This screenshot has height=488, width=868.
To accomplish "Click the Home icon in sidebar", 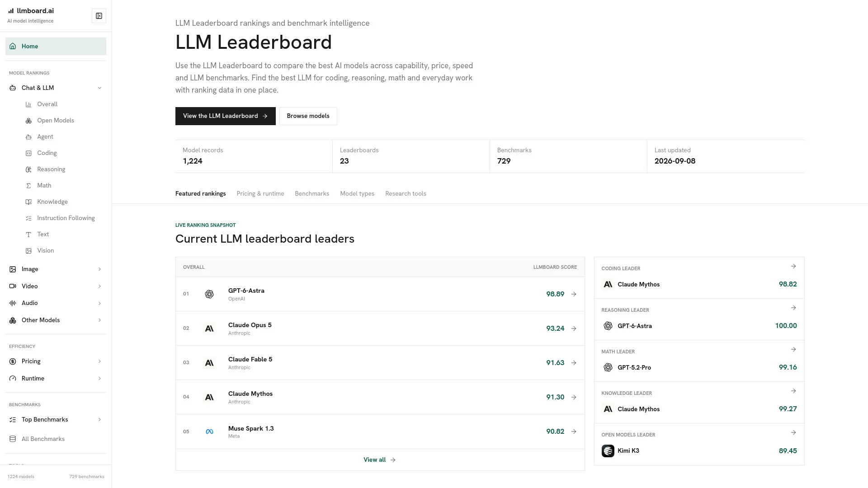I will point(13,46).
